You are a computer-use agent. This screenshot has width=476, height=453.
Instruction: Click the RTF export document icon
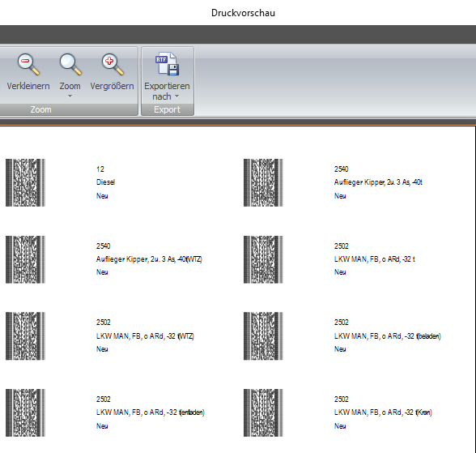[x=167, y=64]
